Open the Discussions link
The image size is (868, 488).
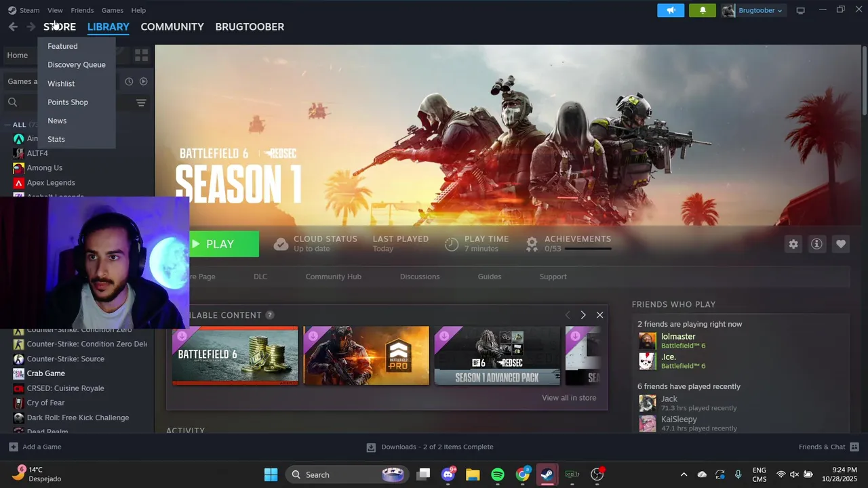pos(420,277)
